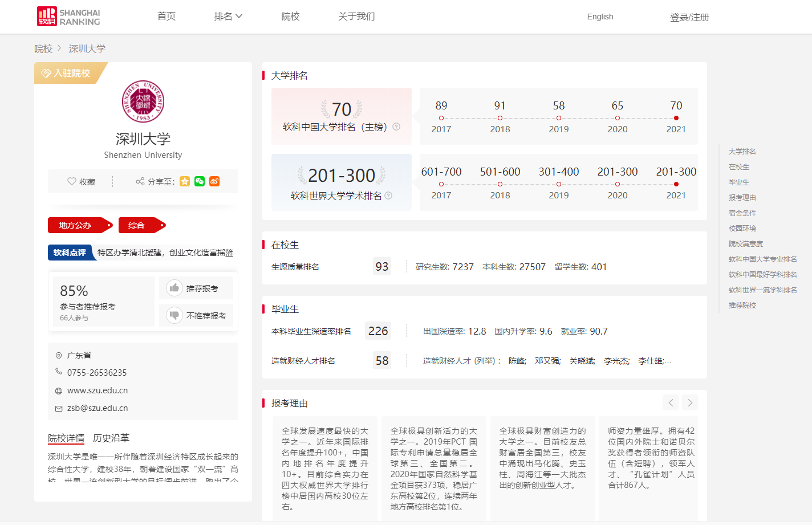Click the 本科毕业生深造率排名 value 226
This screenshot has width=812, height=525.
pos(378,331)
